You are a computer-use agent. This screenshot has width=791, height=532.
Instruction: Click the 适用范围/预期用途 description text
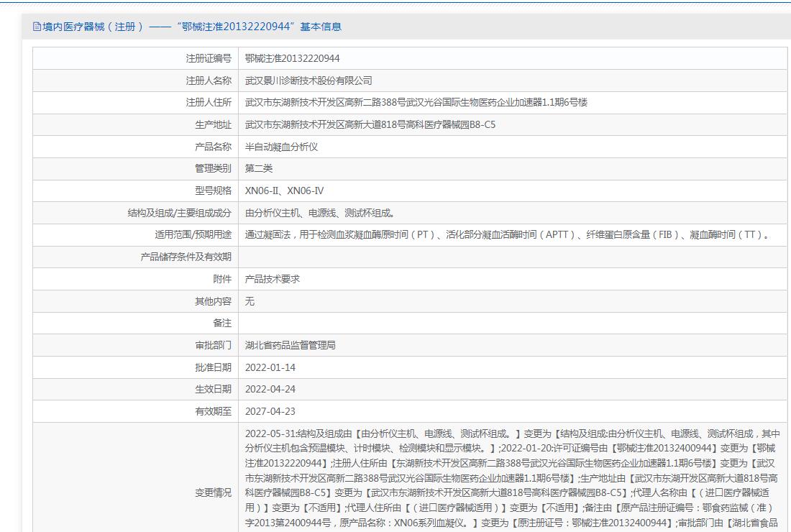508,234
